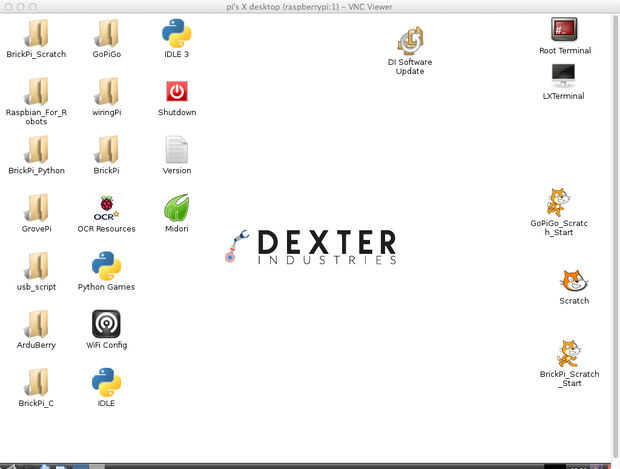
Task: Launch the IDLE Python icon
Action: pyautogui.click(x=106, y=382)
